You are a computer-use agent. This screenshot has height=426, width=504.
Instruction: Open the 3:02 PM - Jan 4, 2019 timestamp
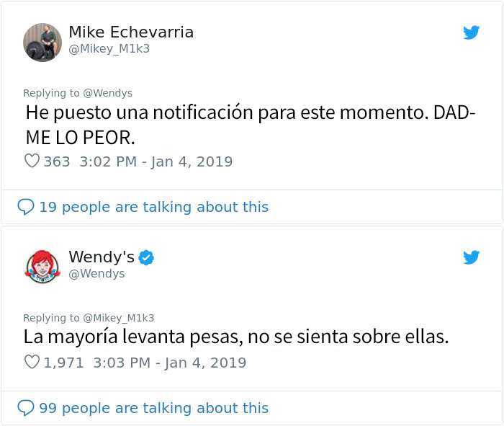(x=155, y=161)
